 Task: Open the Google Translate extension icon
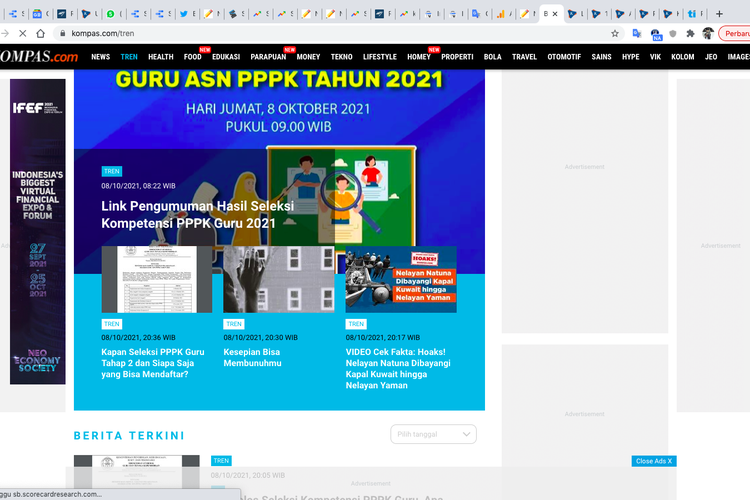[x=637, y=33]
